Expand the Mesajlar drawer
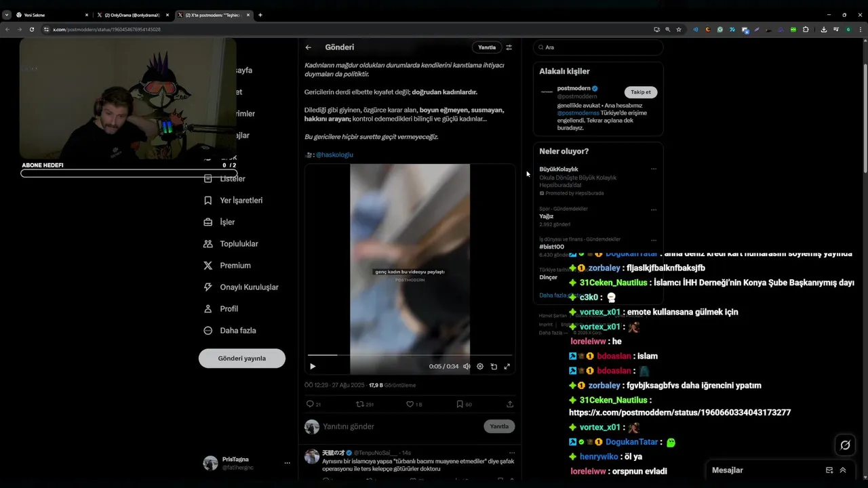Image resolution: width=868 pixels, height=488 pixels. point(843,470)
